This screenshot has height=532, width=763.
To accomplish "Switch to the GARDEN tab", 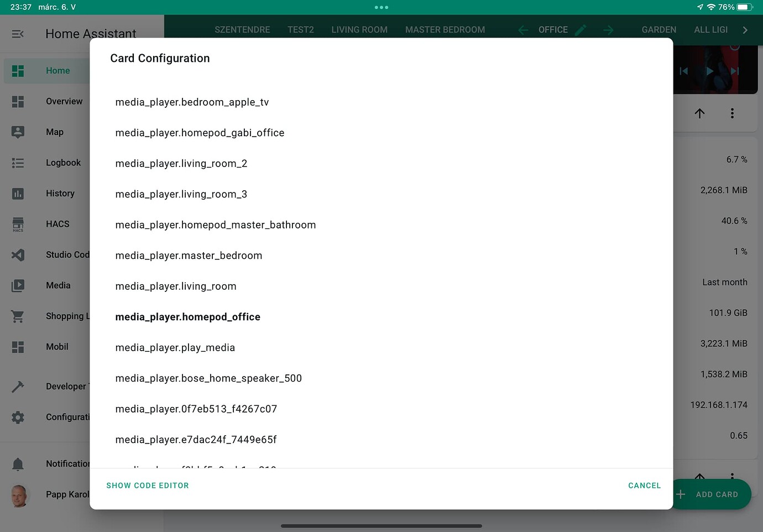I will (x=659, y=30).
